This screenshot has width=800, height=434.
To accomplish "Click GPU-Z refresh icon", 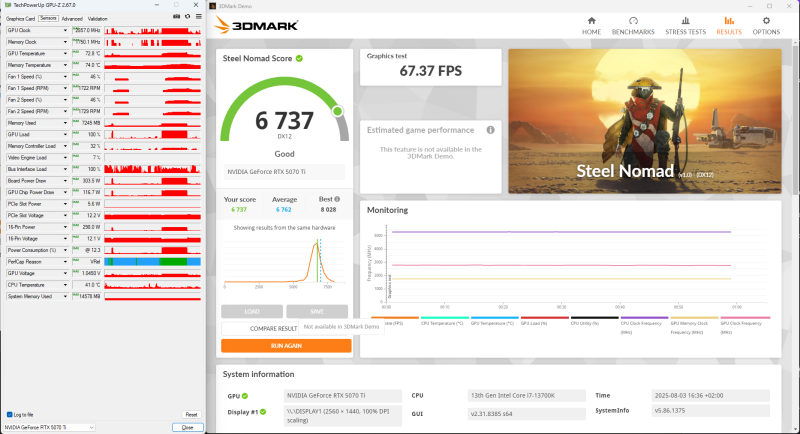I will (187, 16).
